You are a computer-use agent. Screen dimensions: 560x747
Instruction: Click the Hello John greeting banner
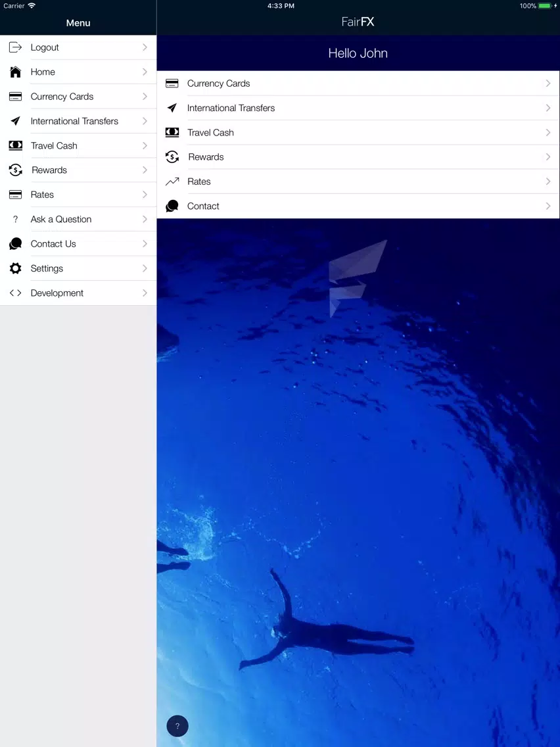pyautogui.click(x=358, y=53)
